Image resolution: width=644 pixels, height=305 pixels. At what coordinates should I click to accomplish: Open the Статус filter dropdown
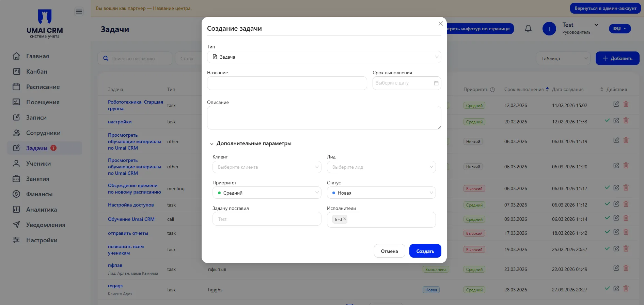click(188, 59)
